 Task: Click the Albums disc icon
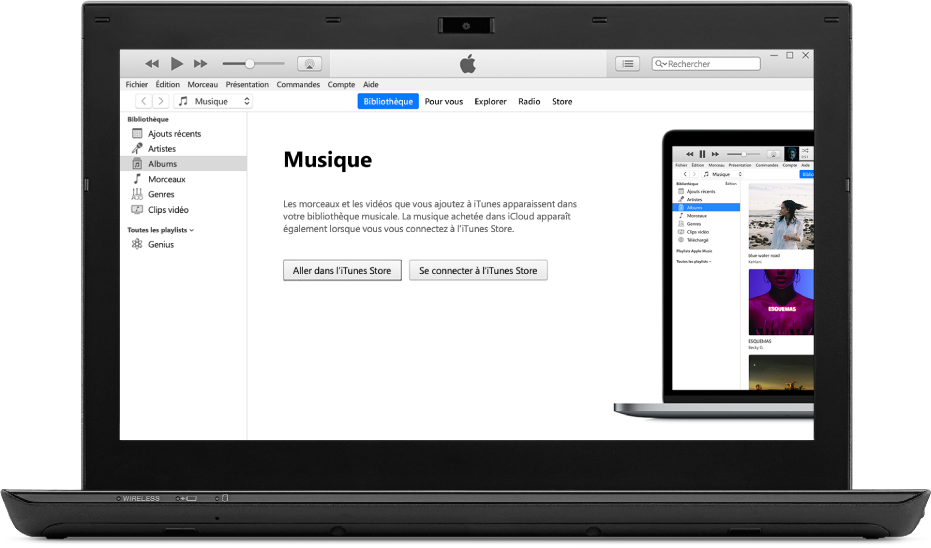coord(137,164)
